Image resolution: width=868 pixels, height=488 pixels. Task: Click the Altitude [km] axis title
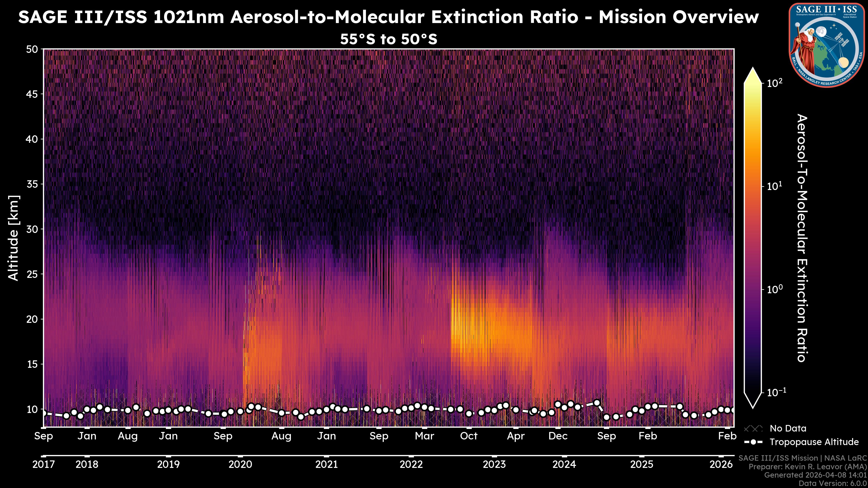[x=14, y=238]
